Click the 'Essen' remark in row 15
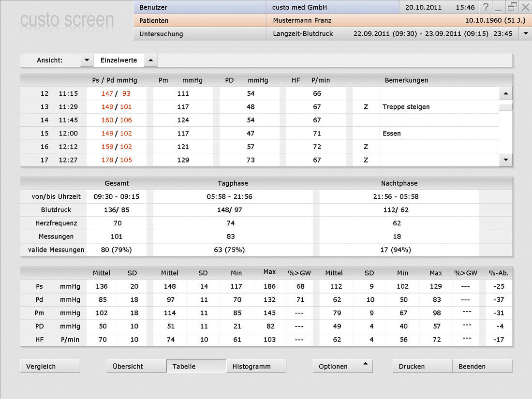532x399 pixels. 392,133
